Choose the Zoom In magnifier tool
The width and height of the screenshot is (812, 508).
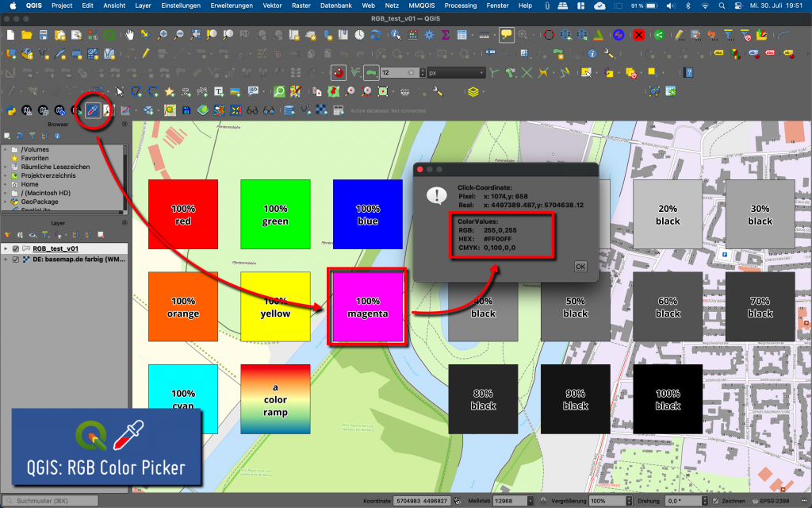[x=162, y=35]
